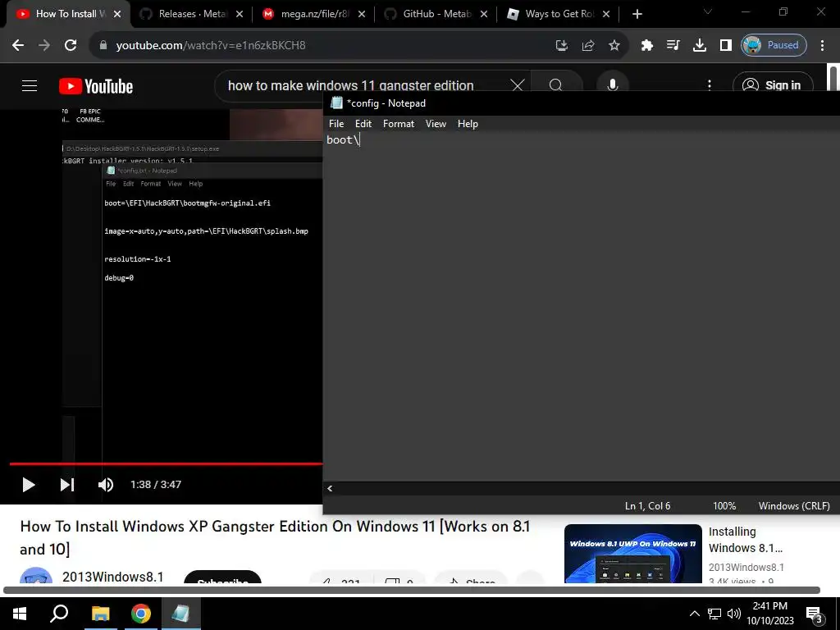Click the YouTube search magnifier button

click(556, 85)
